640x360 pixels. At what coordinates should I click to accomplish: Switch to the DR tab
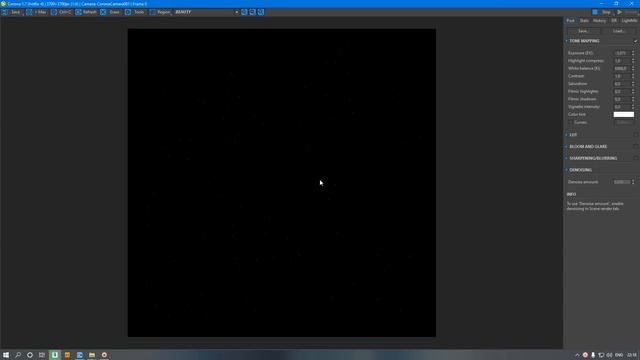click(x=614, y=20)
